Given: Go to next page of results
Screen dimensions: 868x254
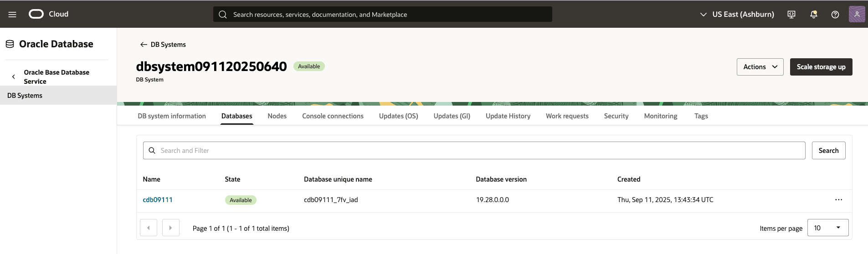Looking at the screenshot, I should 170,228.
